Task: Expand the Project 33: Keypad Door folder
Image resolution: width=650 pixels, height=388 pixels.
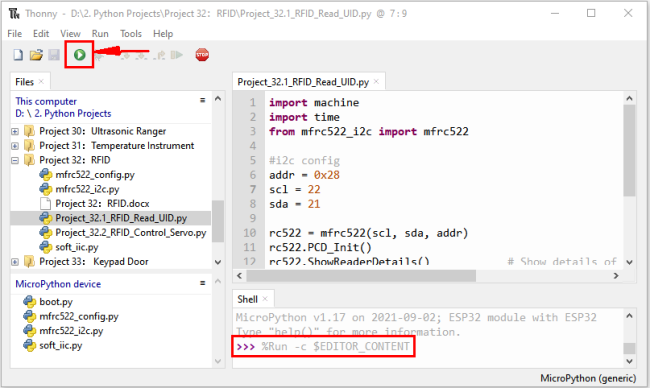Action: coord(15,262)
